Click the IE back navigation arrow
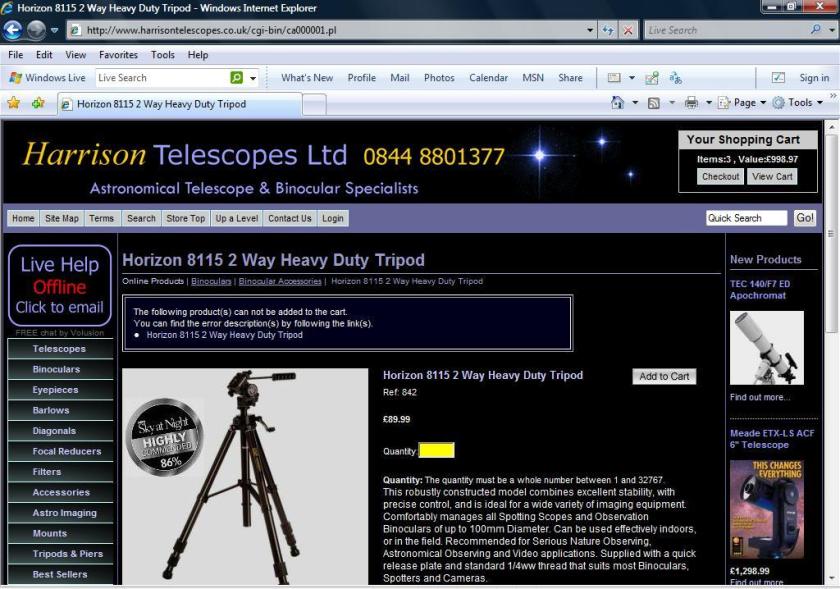 pos(14,30)
